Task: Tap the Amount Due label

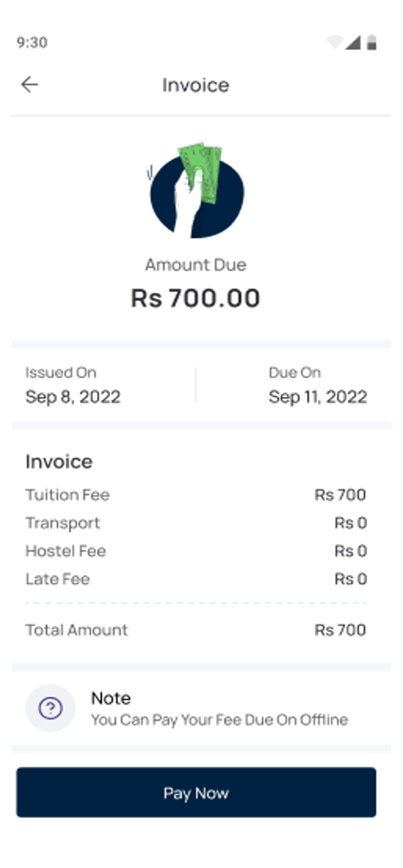Action: [x=195, y=265]
